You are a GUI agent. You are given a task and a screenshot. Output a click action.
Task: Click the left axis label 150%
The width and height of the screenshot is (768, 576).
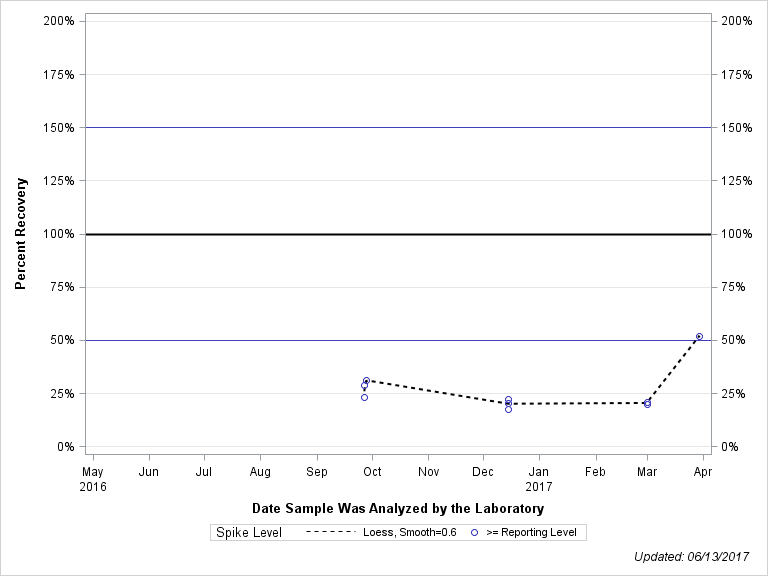(59, 128)
